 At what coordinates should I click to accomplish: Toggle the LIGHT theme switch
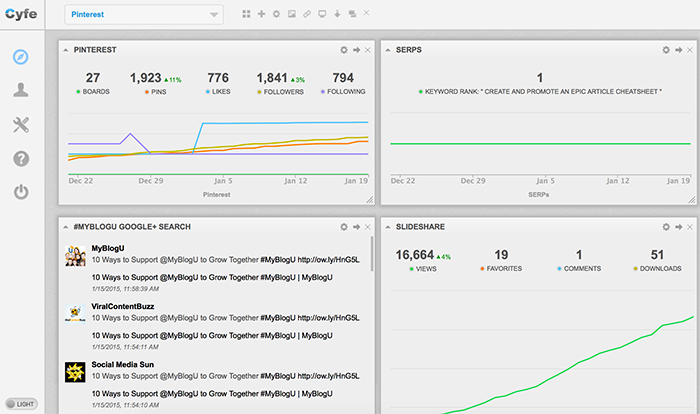[x=20, y=404]
